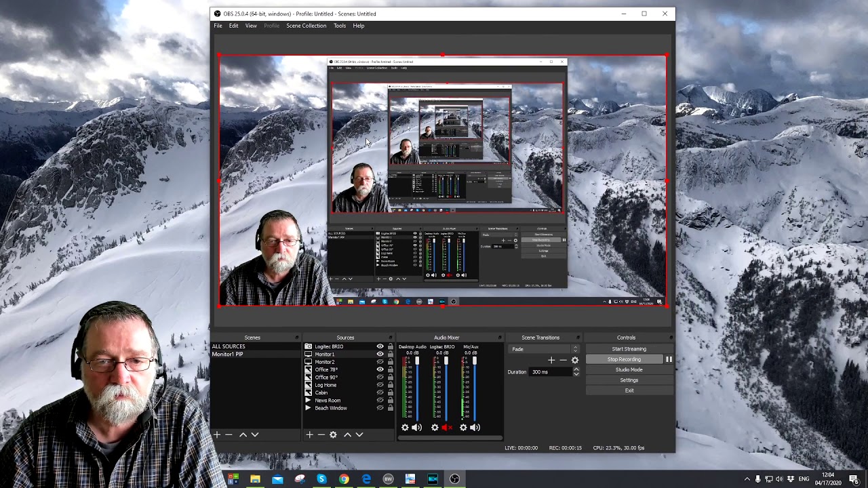Open Google Chrome from the taskbar
This screenshot has width=868, height=488.
[x=344, y=479]
